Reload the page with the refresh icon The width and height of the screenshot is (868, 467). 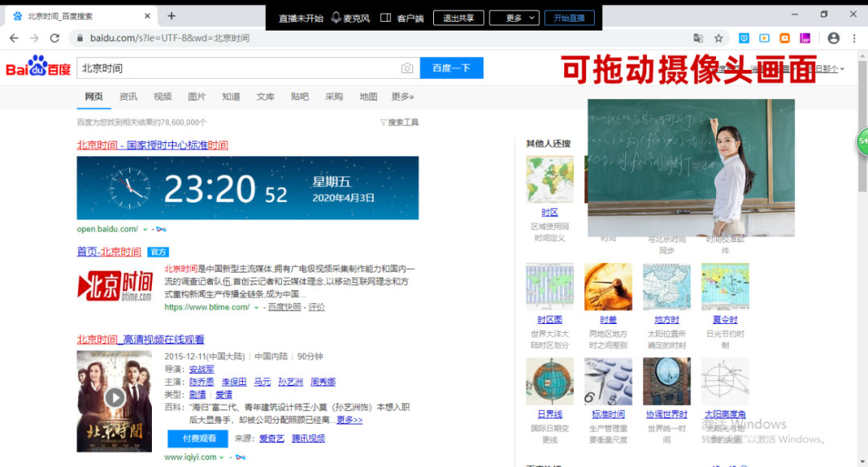point(55,38)
